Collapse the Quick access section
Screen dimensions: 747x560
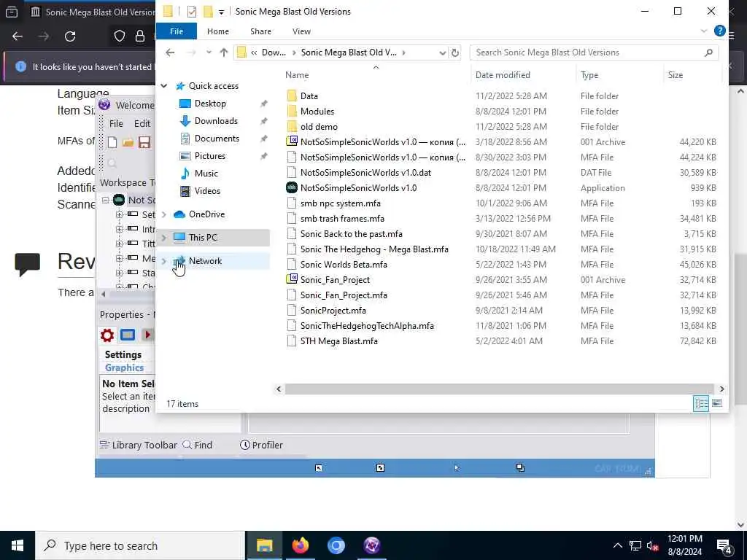(164, 86)
